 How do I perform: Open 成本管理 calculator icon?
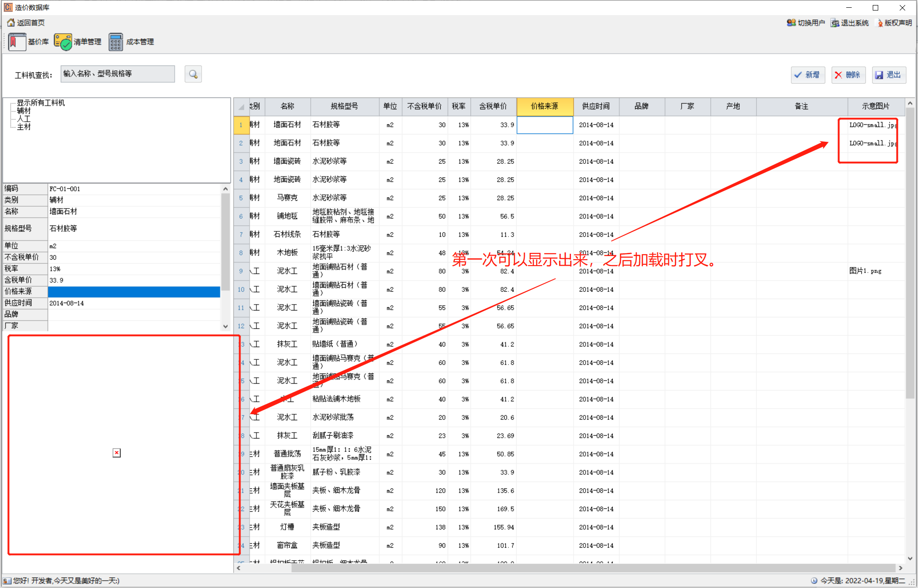pos(116,42)
